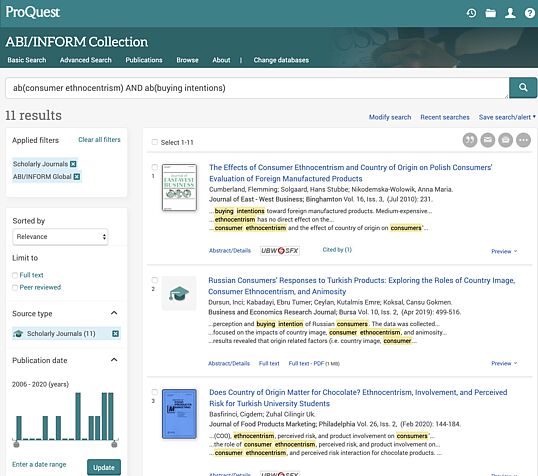Screen dimensions: 538x476
Task: Open Save search/alert dropdown
Action: (507, 117)
